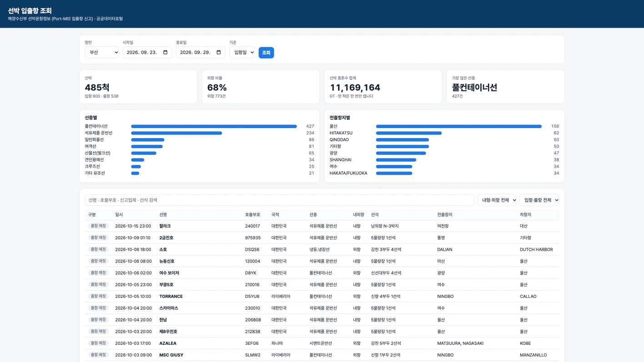Select ship name AZALEA
Screen dimensions: 644x362
[x=168, y=343]
